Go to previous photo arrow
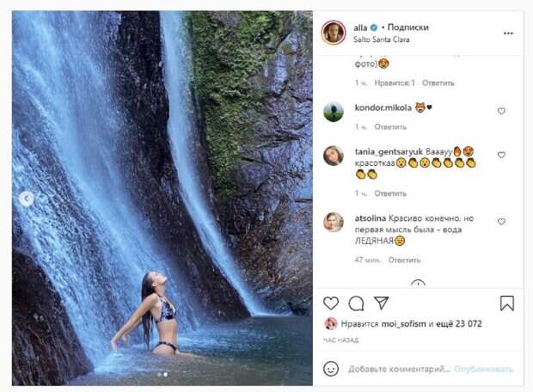This screenshot has width=533, height=392. [x=26, y=199]
